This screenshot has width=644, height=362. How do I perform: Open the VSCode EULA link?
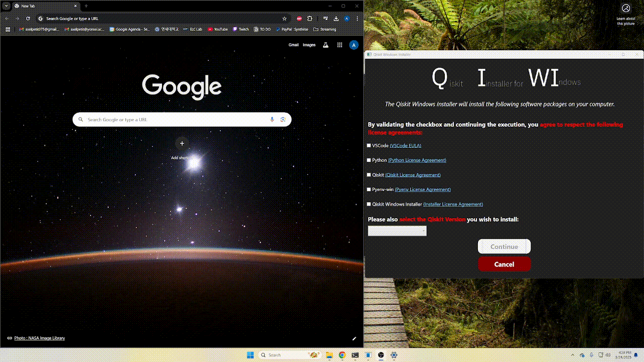click(406, 146)
